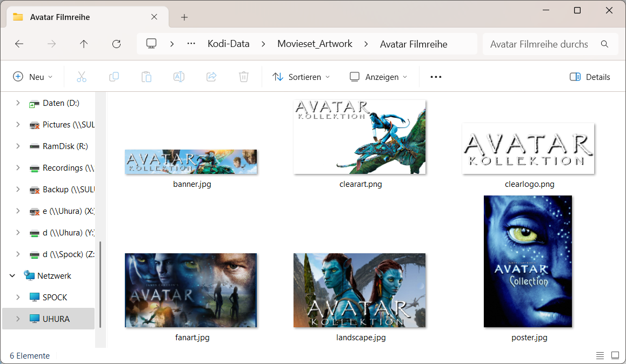626x364 pixels.
Task: Select e (\\Uhura) (X:) drive
Action: pos(69,211)
